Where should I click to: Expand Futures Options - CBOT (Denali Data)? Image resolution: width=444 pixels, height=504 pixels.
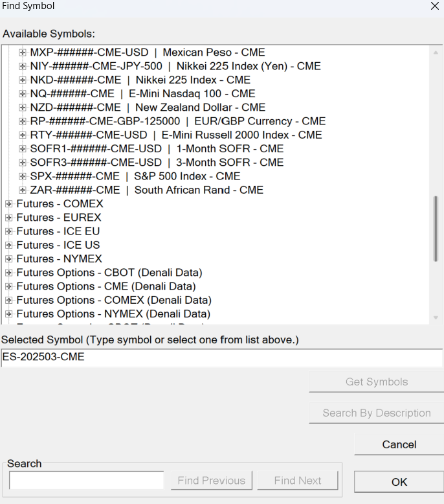(x=9, y=273)
